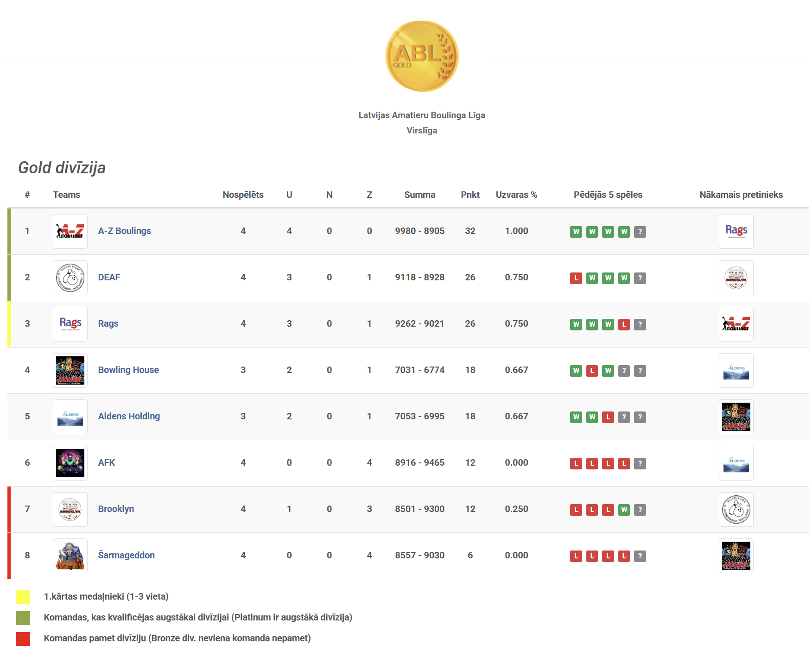The width and height of the screenshot is (812, 658).
Task: Open the Aldens Holding team link
Action: point(129,416)
